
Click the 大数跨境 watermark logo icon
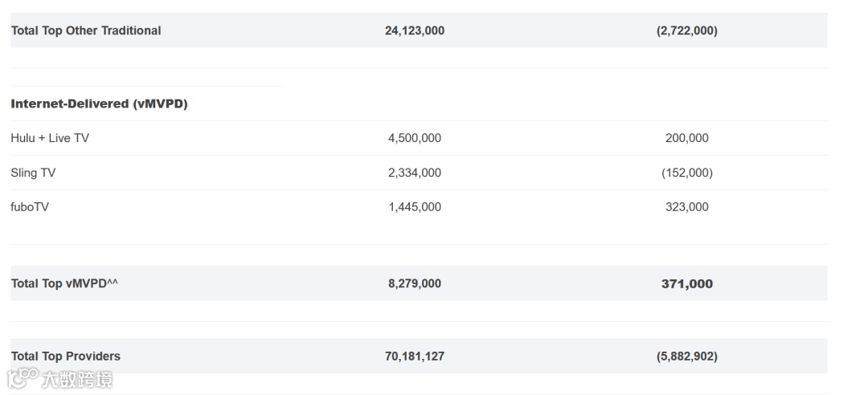tap(23, 377)
